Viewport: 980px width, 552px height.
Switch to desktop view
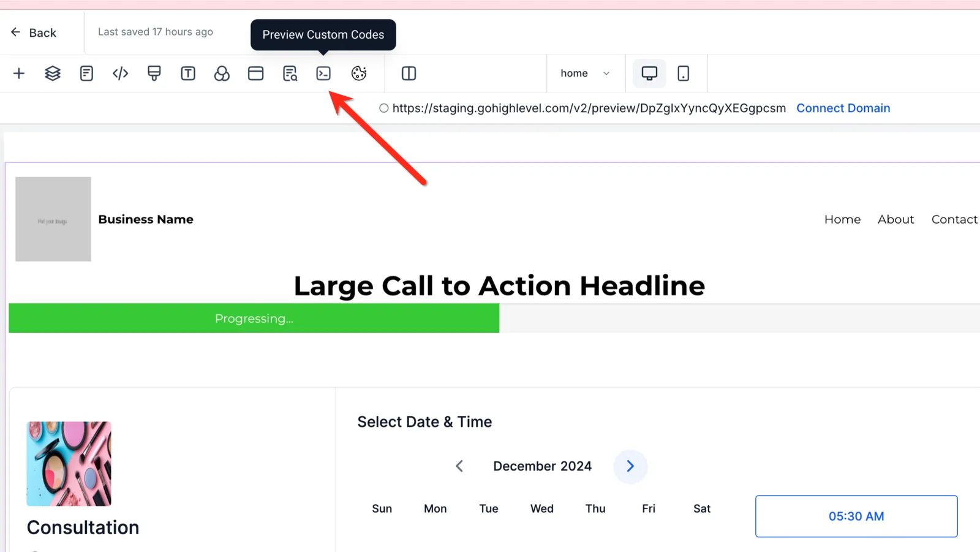coord(649,74)
